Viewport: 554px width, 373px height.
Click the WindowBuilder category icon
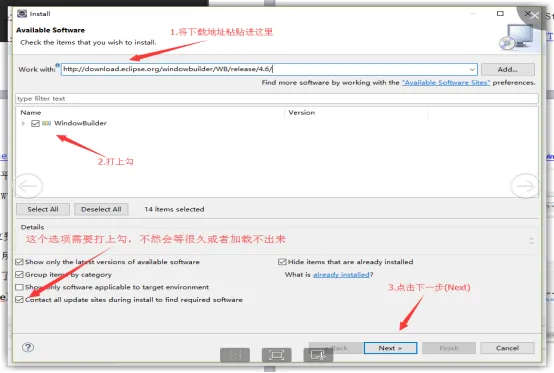[x=46, y=123]
